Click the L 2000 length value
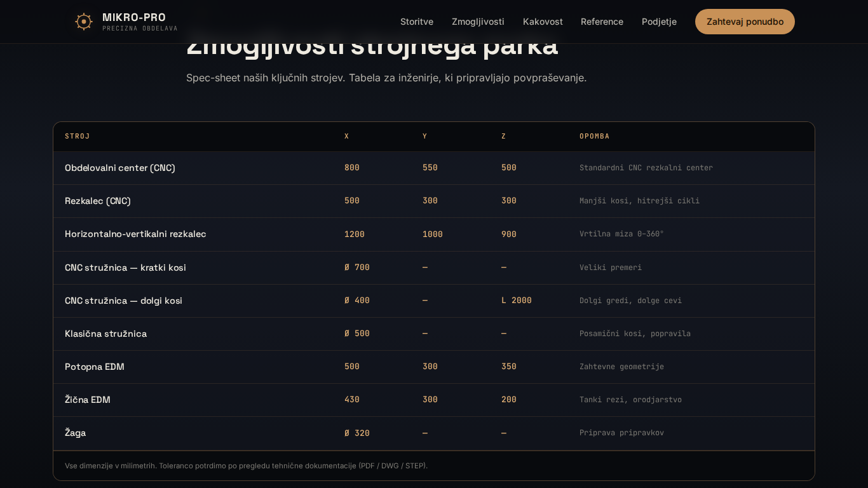This screenshot has width=868, height=488. (x=516, y=301)
